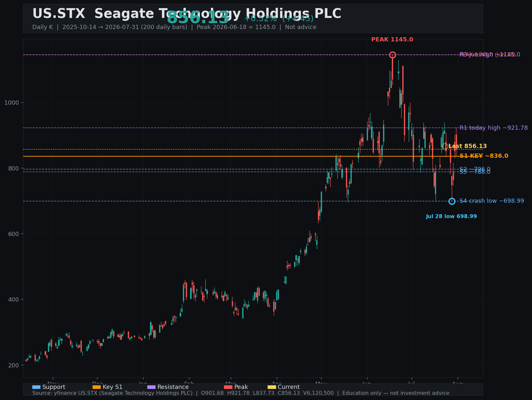Click the 'S1 KEY ~836.0' label
The height and width of the screenshot is (400, 532).
point(484,156)
